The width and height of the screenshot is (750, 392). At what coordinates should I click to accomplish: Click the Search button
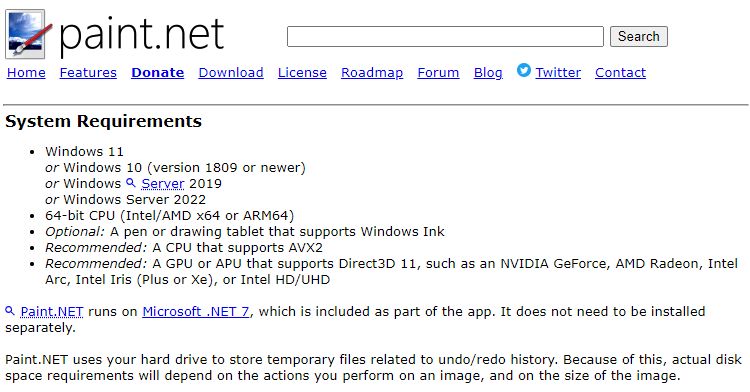pos(639,36)
